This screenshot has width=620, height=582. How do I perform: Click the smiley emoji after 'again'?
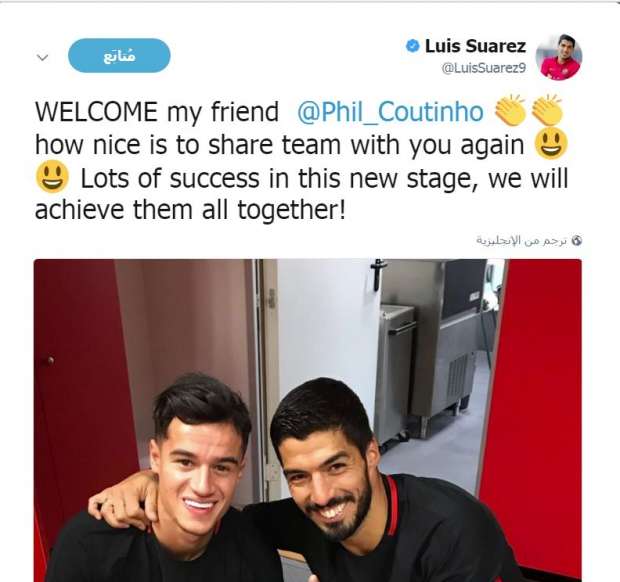pyautogui.click(x=551, y=144)
